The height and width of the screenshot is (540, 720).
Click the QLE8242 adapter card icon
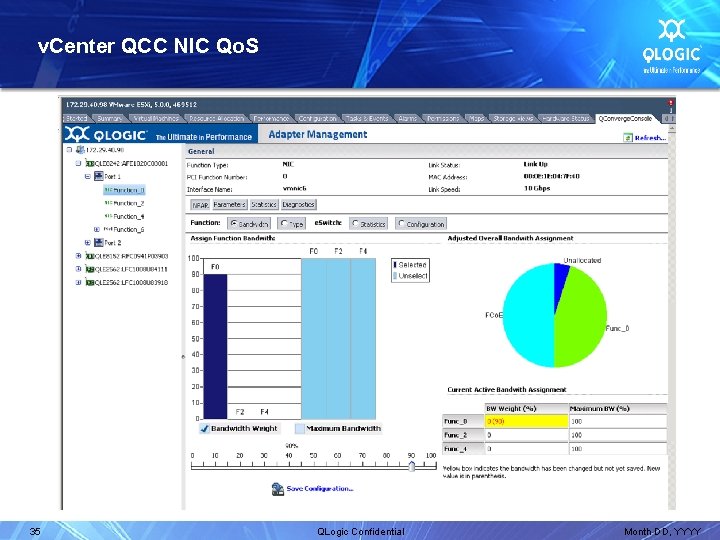click(90, 163)
